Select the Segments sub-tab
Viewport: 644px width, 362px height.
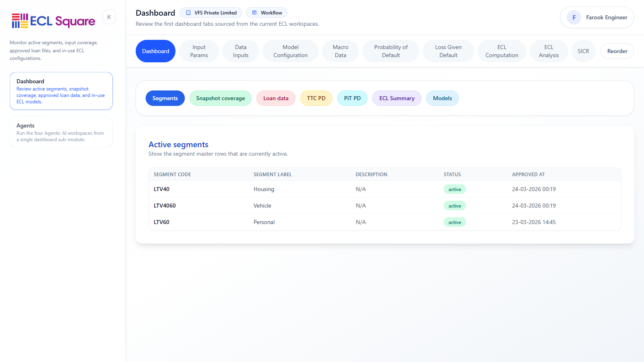point(165,98)
